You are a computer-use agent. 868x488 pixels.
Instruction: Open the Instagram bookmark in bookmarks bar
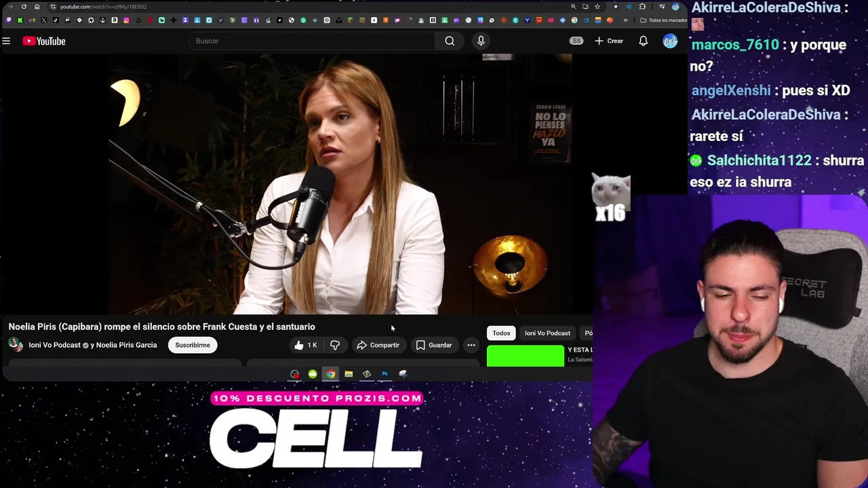point(126,20)
